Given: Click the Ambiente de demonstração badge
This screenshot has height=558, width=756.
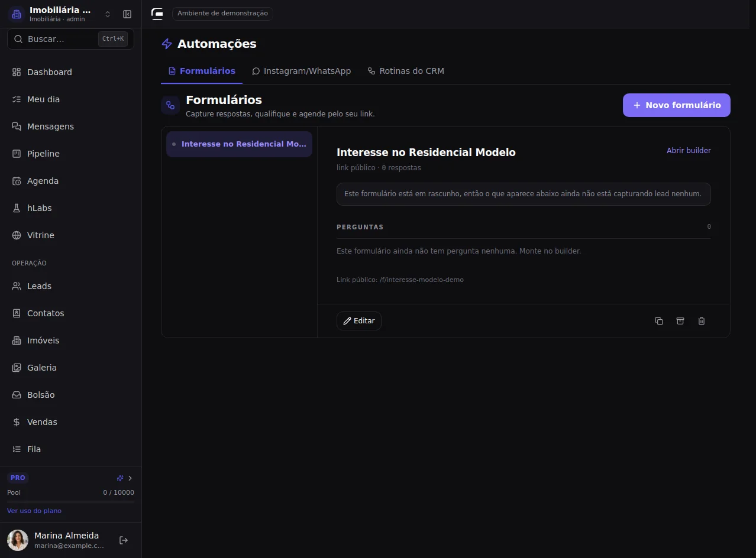Looking at the screenshot, I should click(222, 14).
